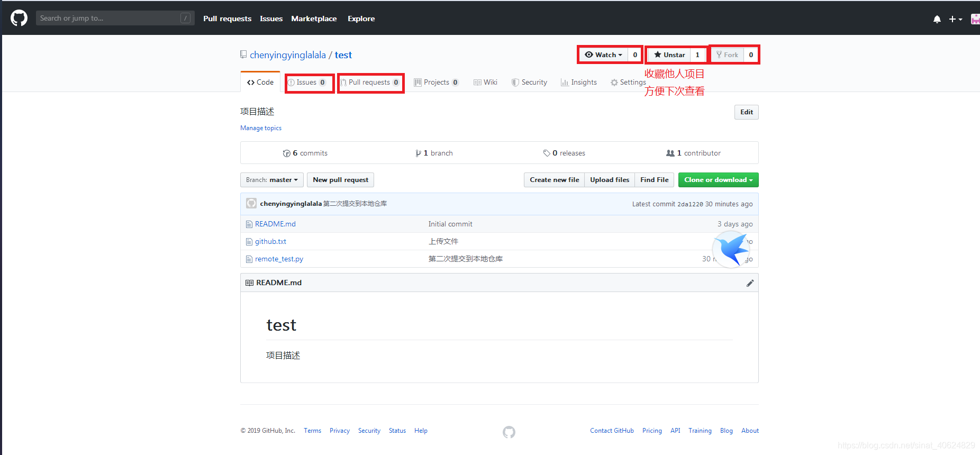The image size is (980, 455).
Task: Click the New pull request button
Action: point(341,180)
